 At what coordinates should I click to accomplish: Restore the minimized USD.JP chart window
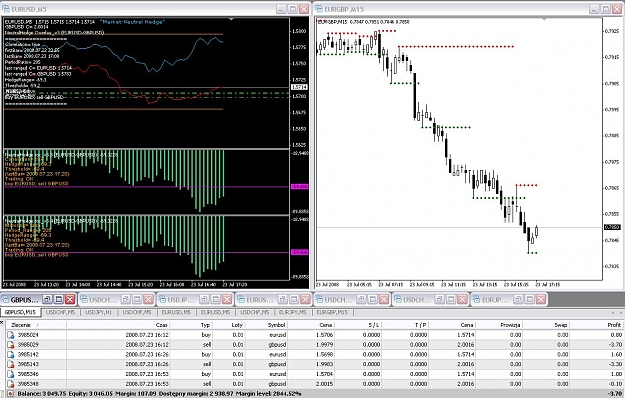tap(204, 299)
